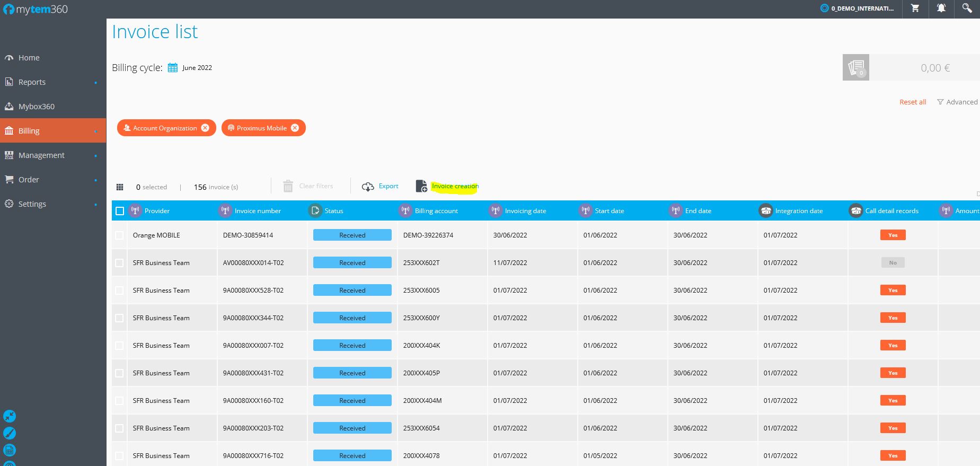The width and height of the screenshot is (980, 466).
Task: Open the notifications bell
Action: 941,8
